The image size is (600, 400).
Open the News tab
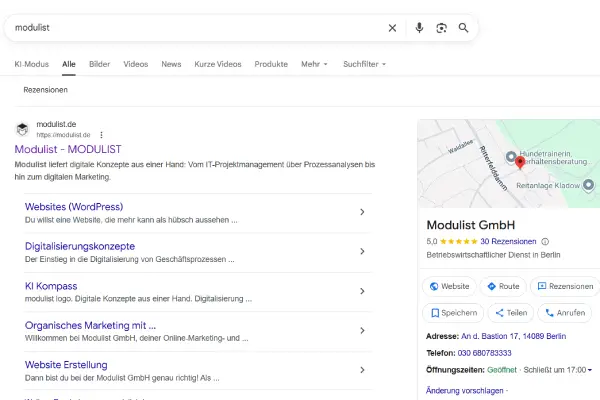point(171,64)
